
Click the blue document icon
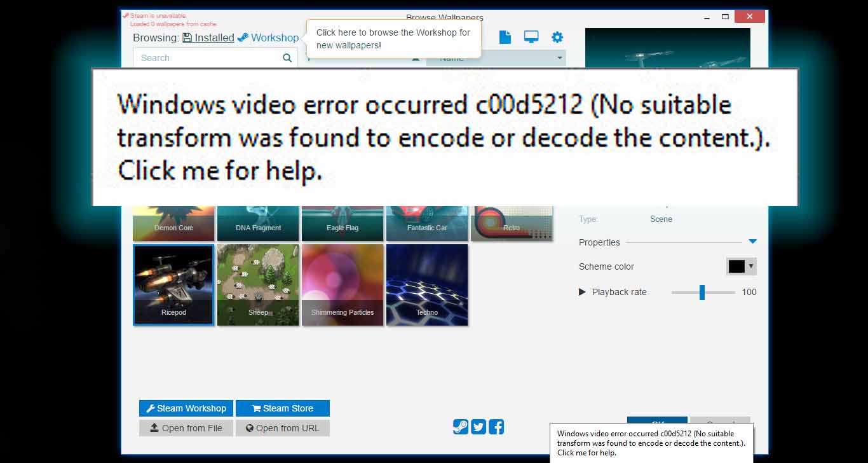click(x=505, y=37)
